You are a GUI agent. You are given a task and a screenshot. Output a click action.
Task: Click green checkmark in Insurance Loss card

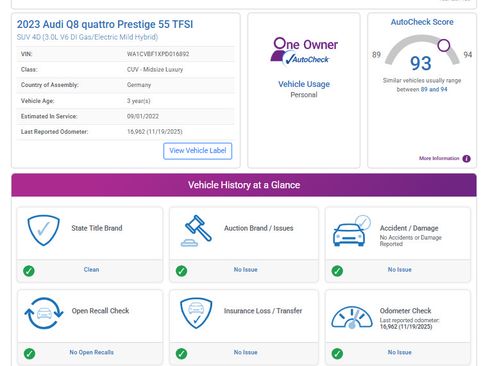181,353
